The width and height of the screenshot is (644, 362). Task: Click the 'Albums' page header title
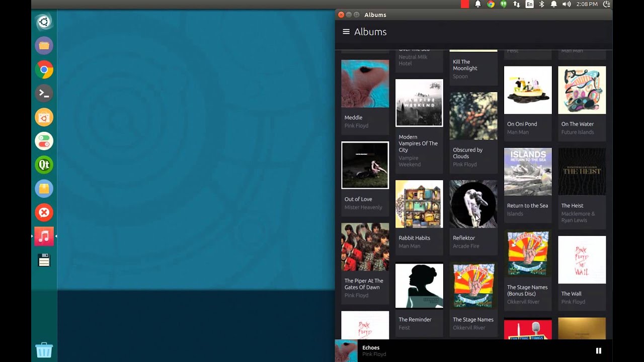pos(370,32)
